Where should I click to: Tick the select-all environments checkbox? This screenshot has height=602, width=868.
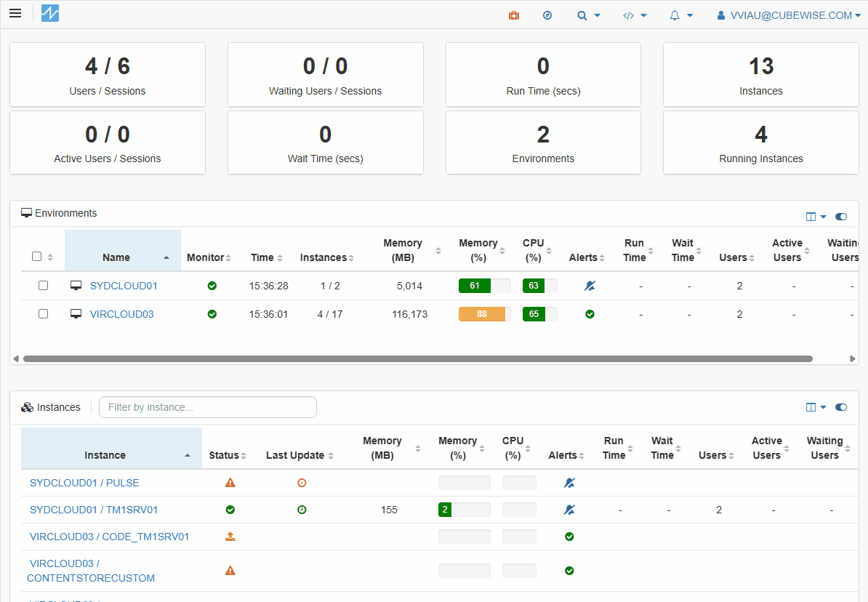(x=36, y=257)
